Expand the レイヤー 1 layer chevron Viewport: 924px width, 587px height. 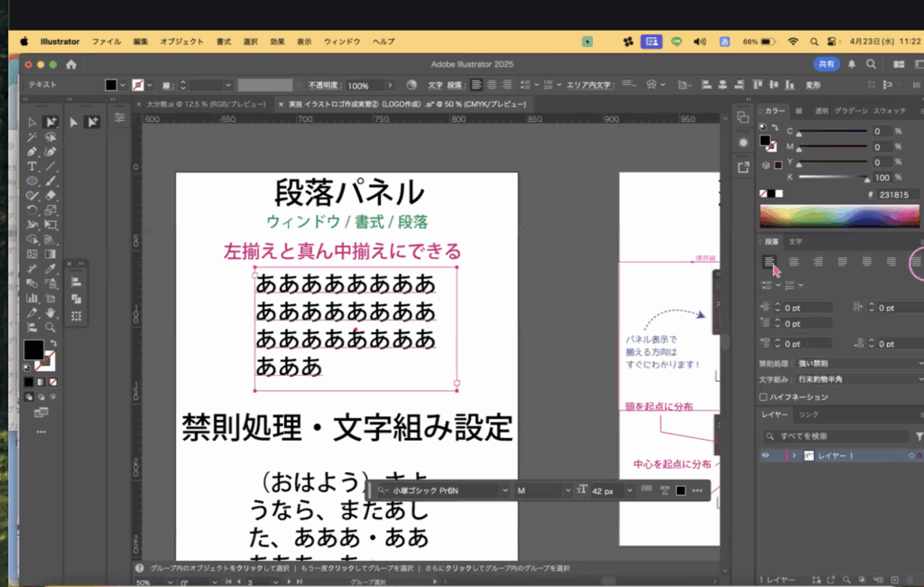(794, 456)
